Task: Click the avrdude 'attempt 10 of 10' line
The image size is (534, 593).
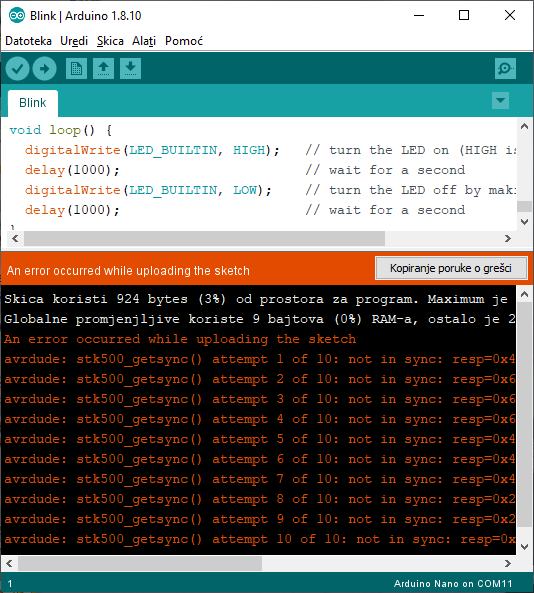Action: tap(259, 539)
